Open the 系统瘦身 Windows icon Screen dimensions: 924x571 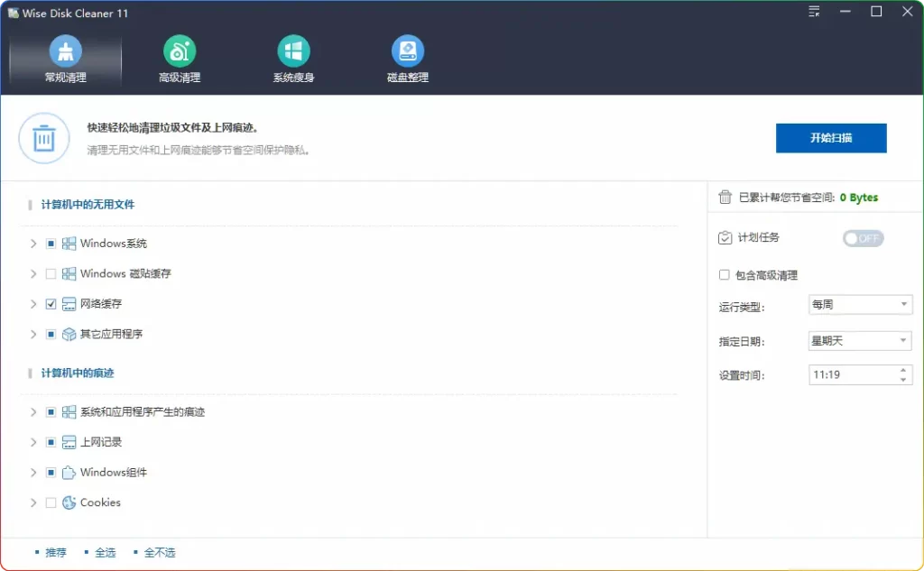point(293,51)
